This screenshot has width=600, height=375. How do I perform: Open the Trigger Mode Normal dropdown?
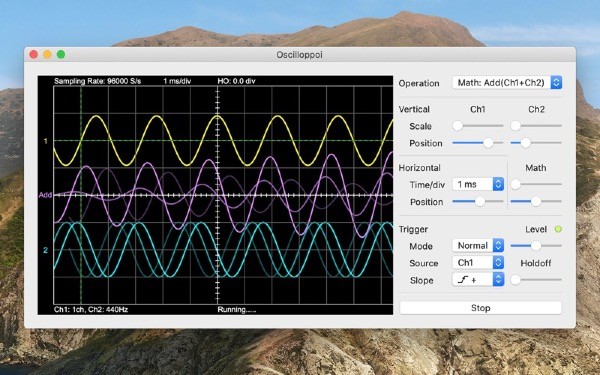pyautogui.click(x=478, y=245)
